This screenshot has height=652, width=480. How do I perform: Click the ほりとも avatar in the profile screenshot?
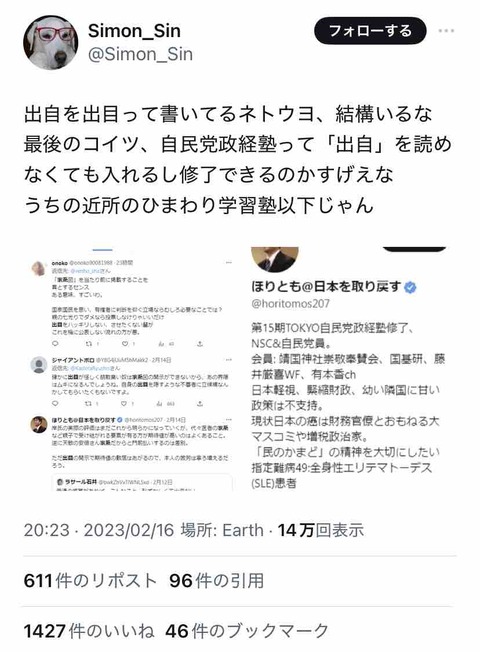click(x=275, y=259)
